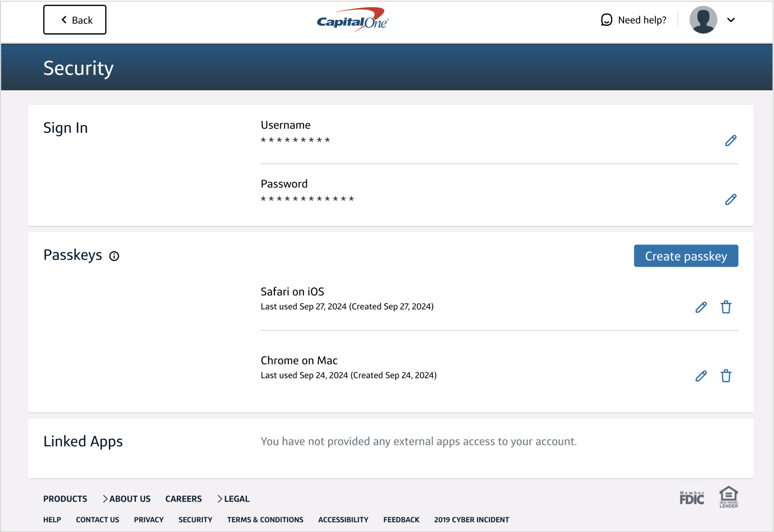Edit the username using the pencil icon
The width and height of the screenshot is (774, 532).
coord(730,140)
